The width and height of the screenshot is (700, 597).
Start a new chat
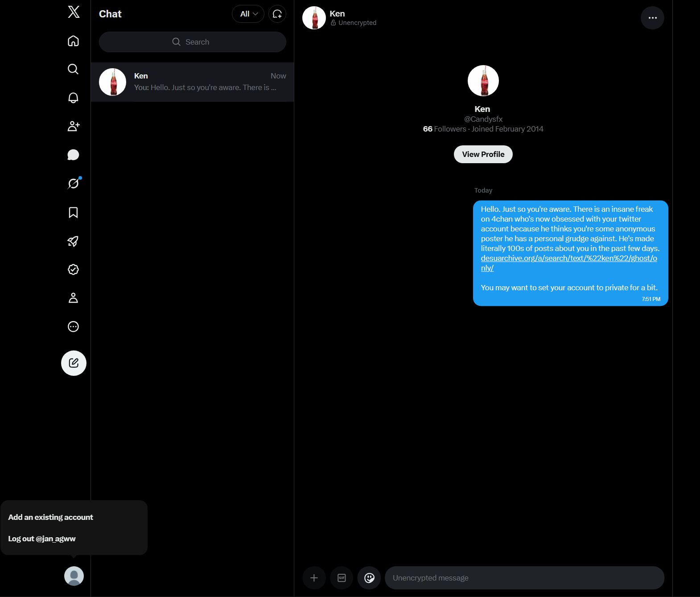click(x=277, y=14)
